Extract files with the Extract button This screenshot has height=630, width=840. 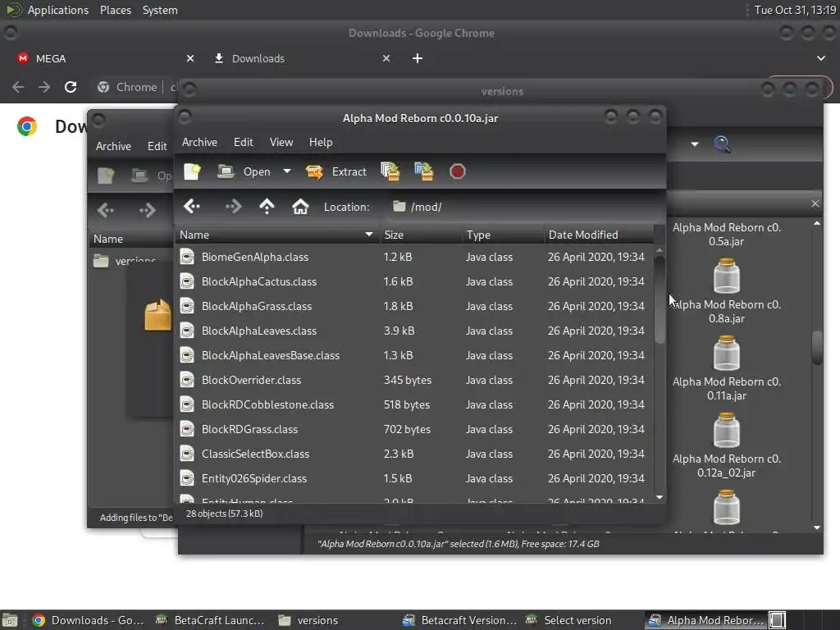(x=336, y=171)
